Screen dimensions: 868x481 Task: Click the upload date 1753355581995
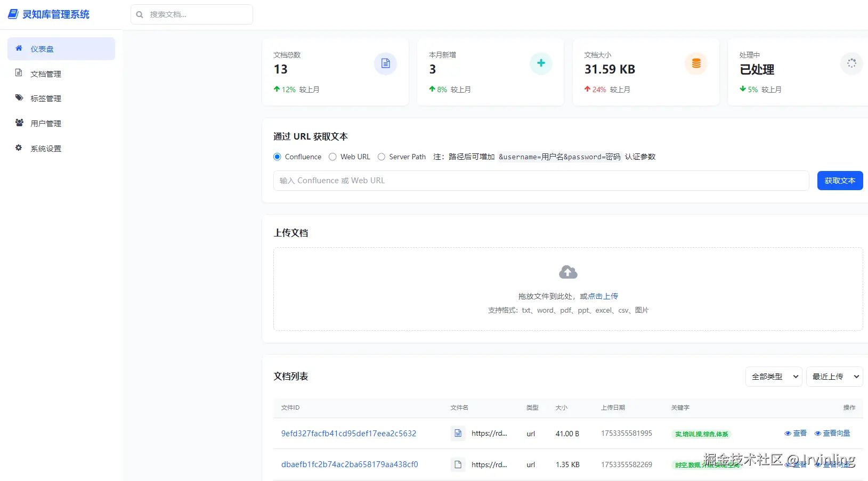click(627, 434)
